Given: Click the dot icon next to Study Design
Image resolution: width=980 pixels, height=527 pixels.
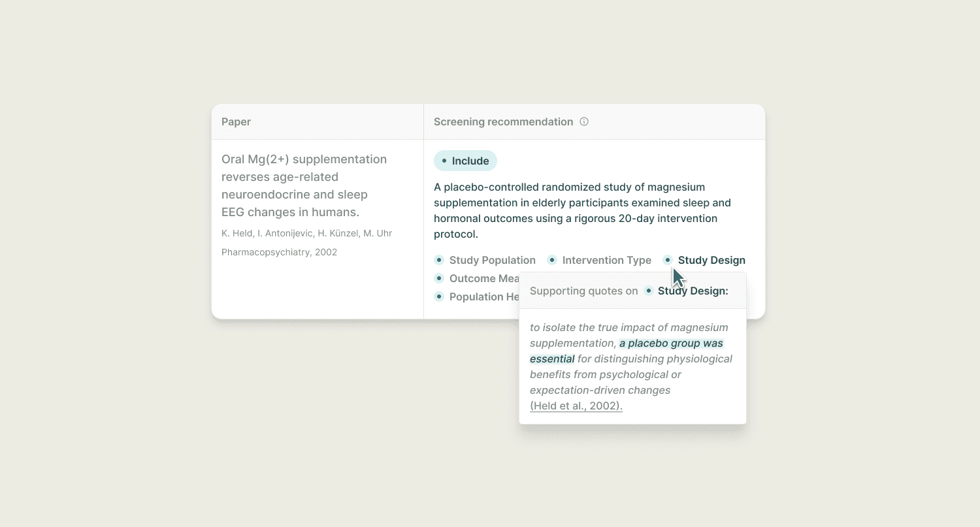Looking at the screenshot, I should pyautogui.click(x=668, y=260).
